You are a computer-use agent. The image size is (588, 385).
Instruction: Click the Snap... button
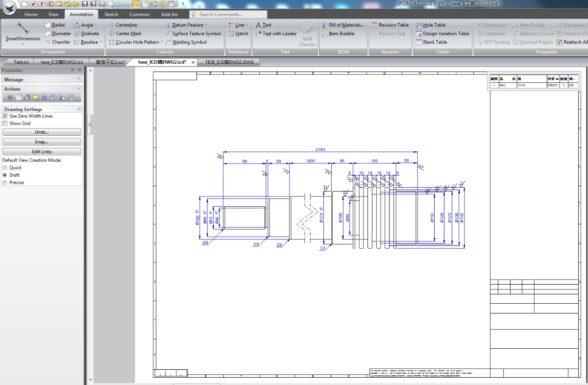click(x=42, y=142)
